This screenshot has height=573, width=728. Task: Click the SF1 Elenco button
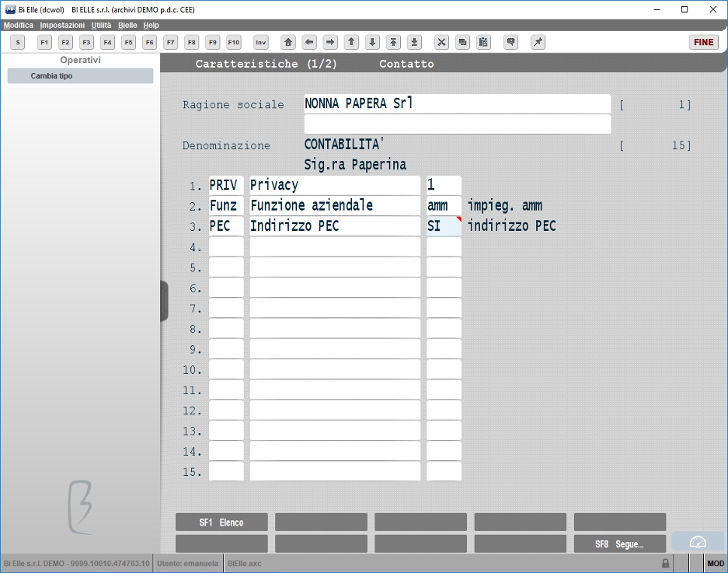point(221,522)
